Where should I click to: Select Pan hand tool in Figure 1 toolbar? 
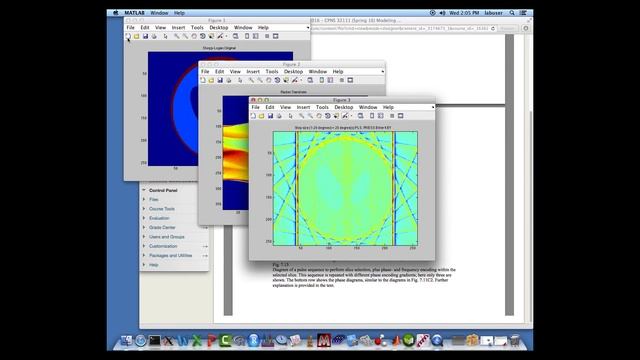[194, 36]
